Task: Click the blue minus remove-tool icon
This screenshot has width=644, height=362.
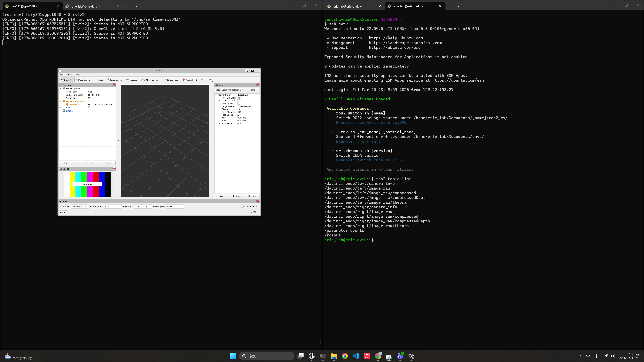Action: point(210,80)
